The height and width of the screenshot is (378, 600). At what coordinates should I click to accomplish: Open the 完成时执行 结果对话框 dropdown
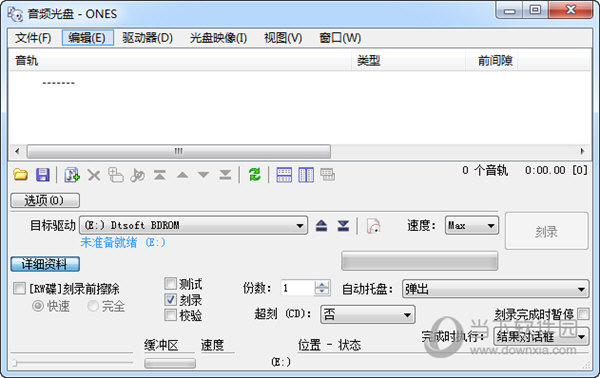tap(541, 337)
